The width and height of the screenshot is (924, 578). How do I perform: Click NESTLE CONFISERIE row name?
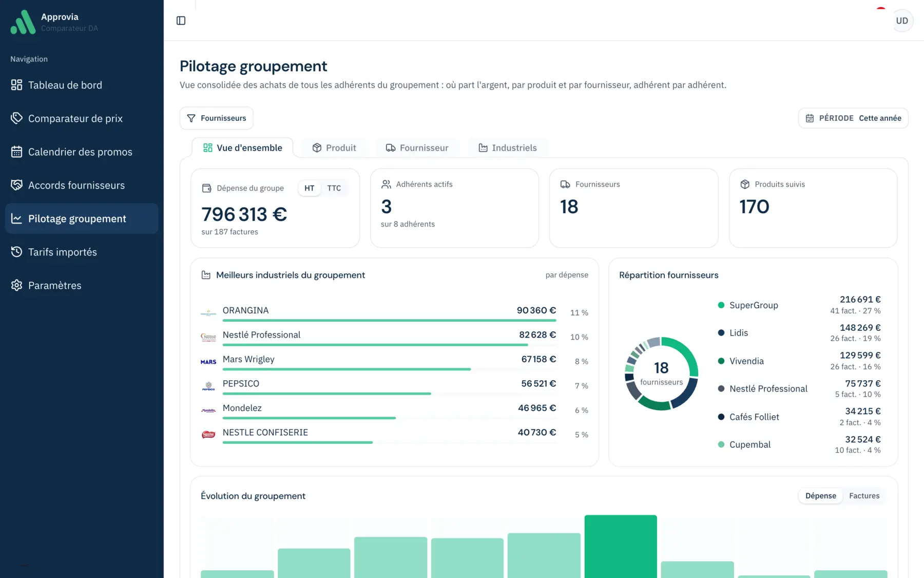click(x=265, y=433)
